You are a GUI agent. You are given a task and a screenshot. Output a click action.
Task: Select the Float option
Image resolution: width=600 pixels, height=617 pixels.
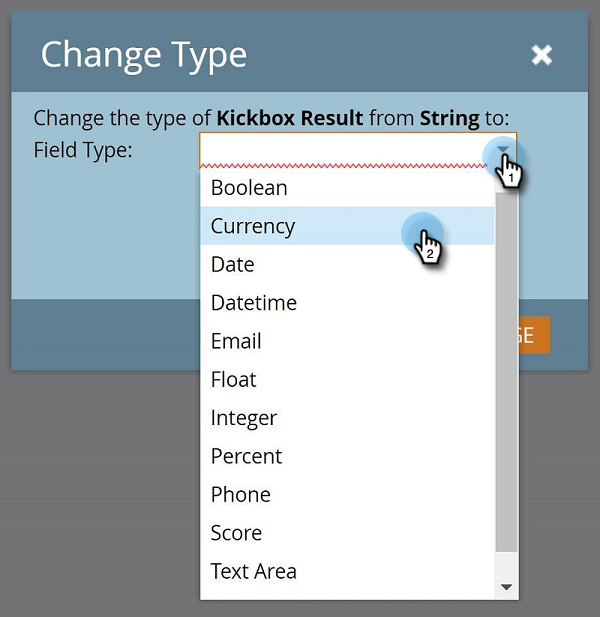tap(234, 380)
